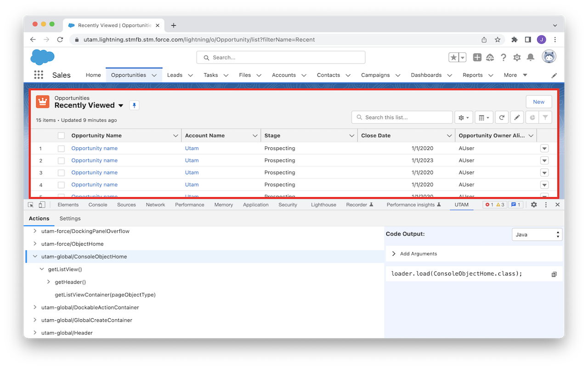Open the Leads navigation tab
The width and height of the screenshot is (588, 368).
pos(175,75)
